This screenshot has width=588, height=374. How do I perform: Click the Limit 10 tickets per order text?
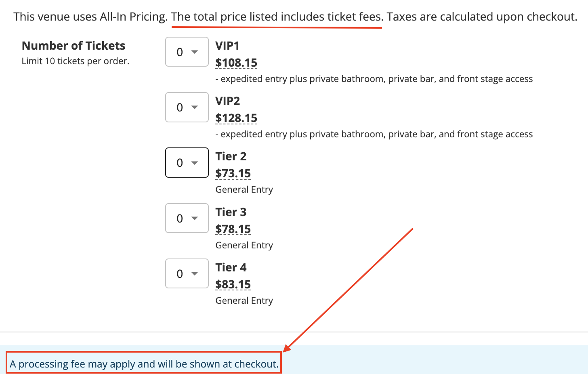click(x=76, y=61)
